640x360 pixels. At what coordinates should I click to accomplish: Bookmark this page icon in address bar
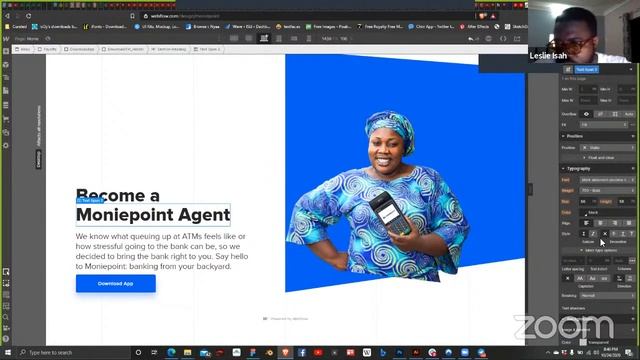coord(132,16)
